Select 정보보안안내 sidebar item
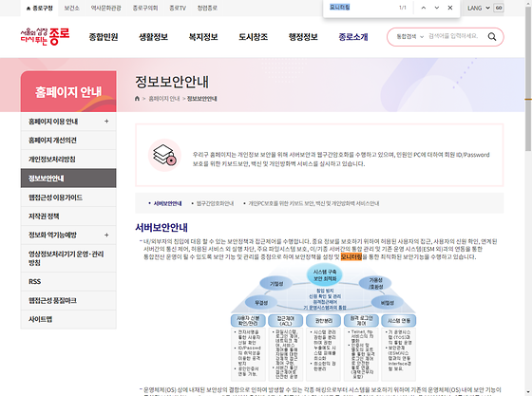Viewport: 532px width, 396px height. (x=68, y=178)
